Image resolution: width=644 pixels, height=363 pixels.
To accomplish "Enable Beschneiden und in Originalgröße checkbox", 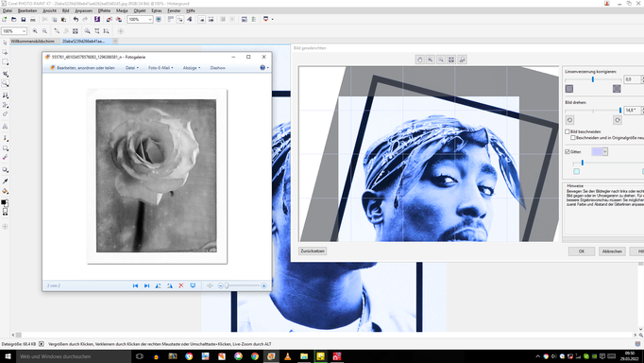I will click(x=573, y=138).
